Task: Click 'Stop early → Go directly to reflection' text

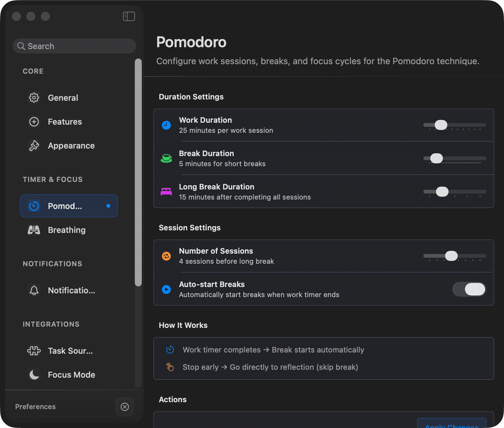Action: pos(270,367)
